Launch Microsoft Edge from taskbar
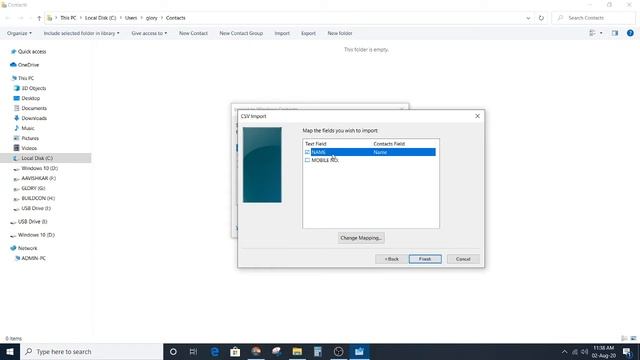Image resolution: width=640 pixels, height=360 pixels. click(214, 351)
